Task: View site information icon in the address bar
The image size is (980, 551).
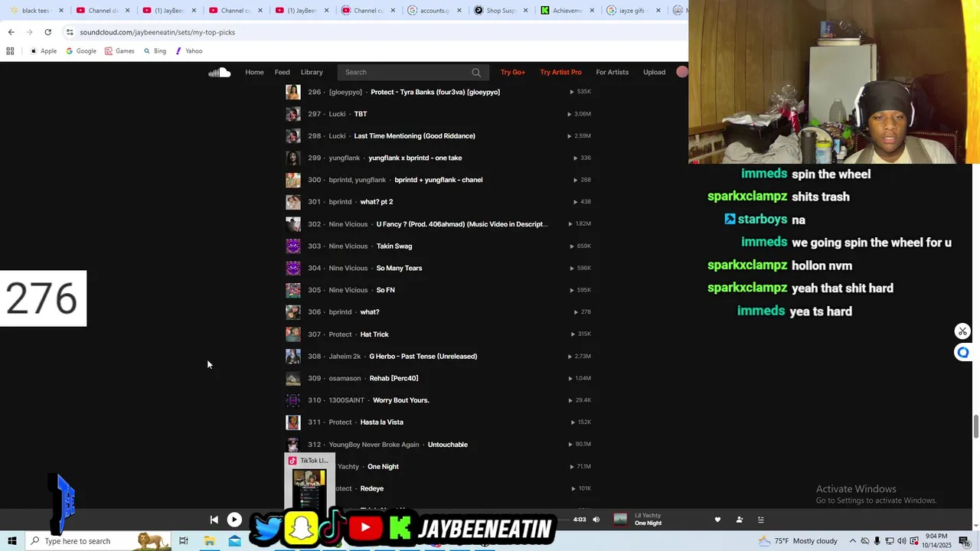Action: (70, 32)
